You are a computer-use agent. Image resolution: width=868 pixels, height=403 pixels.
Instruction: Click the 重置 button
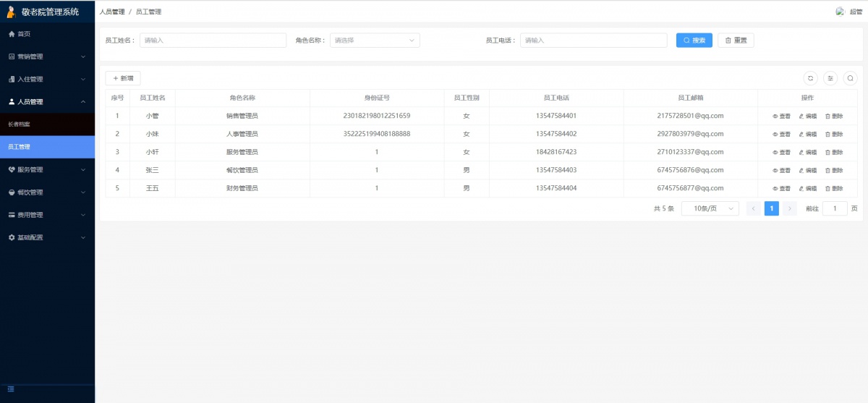pos(736,41)
